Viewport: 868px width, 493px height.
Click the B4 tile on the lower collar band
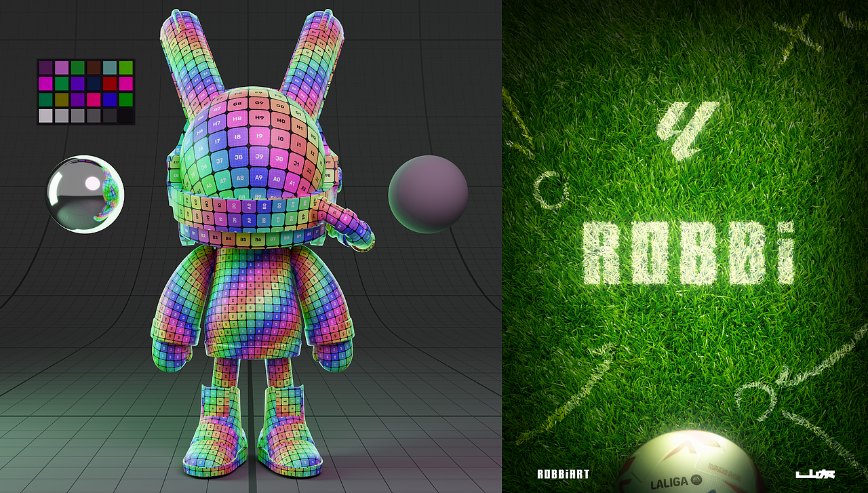click(229, 239)
